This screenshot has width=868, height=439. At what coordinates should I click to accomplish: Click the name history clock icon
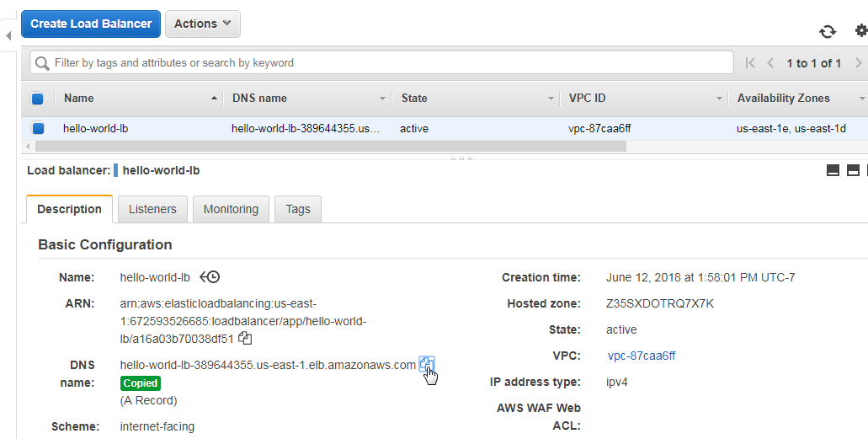click(210, 276)
